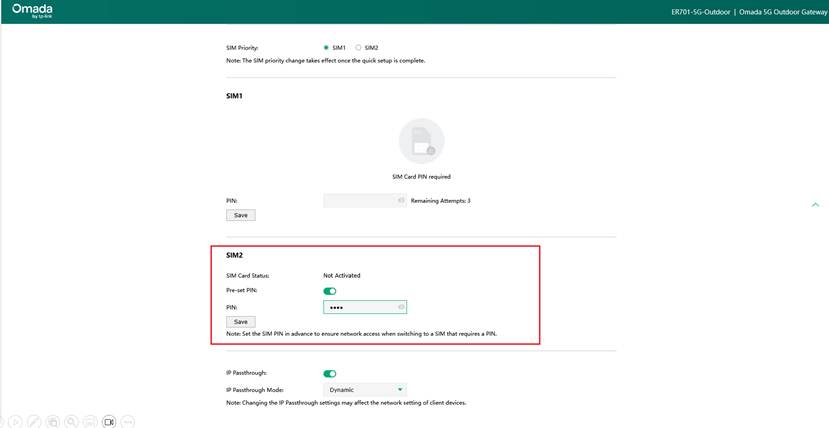The image size is (829, 428).
Task: Click the video camera icon in bottom toolbar
Action: pyautogui.click(x=109, y=422)
